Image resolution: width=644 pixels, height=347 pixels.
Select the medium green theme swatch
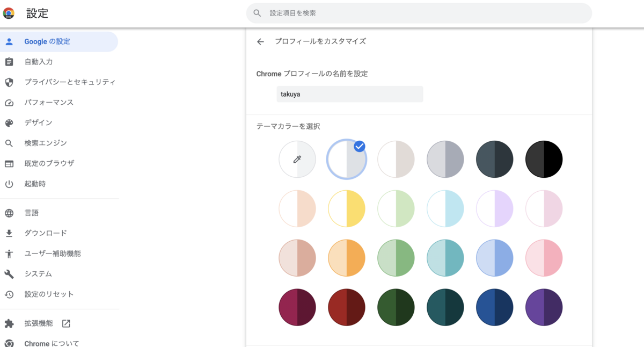click(x=396, y=258)
